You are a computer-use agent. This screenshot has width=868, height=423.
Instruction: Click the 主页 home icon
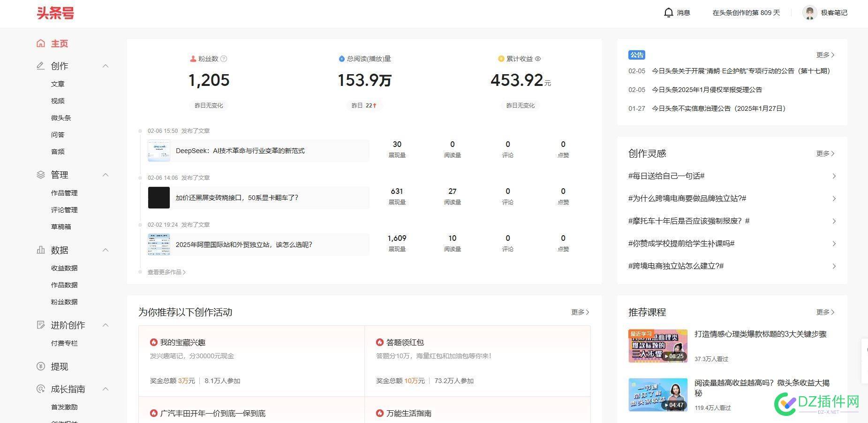coord(41,43)
